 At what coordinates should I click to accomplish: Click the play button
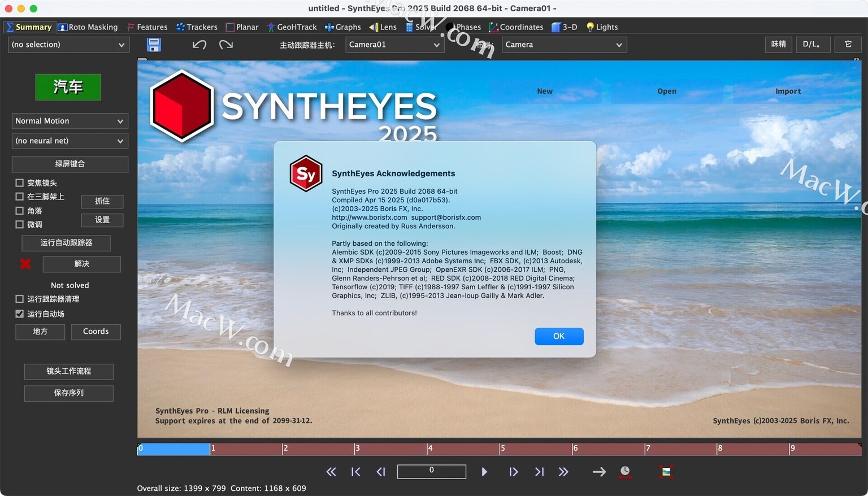click(x=484, y=472)
